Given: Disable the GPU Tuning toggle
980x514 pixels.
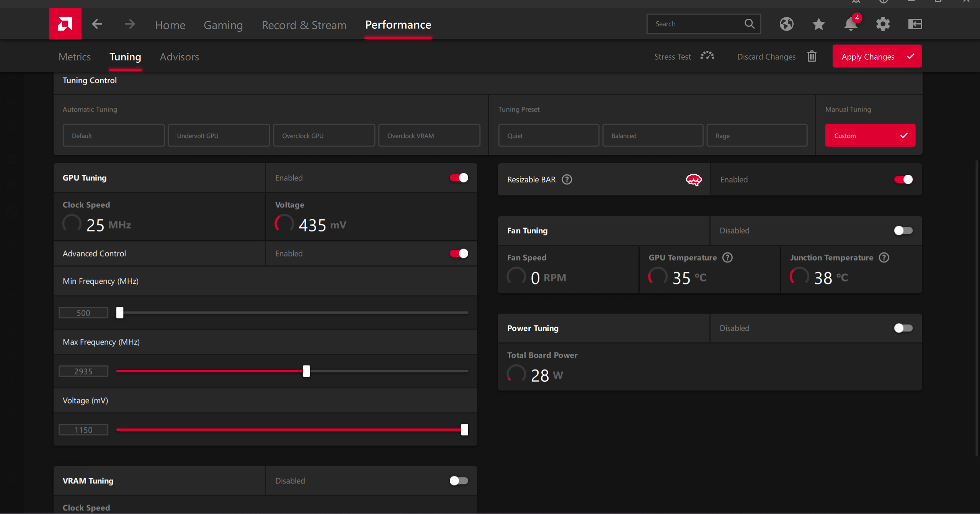Looking at the screenshot, I should point(459,178).
